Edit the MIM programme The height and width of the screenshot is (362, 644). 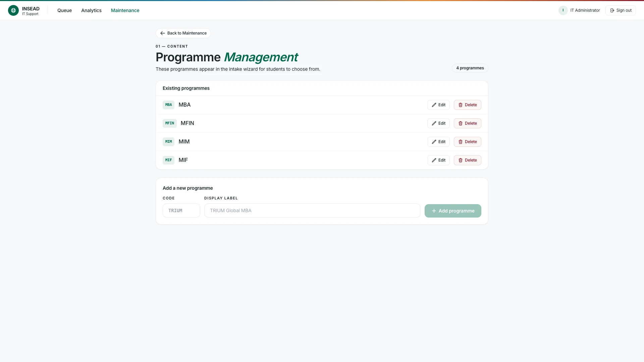click(438, 142)
